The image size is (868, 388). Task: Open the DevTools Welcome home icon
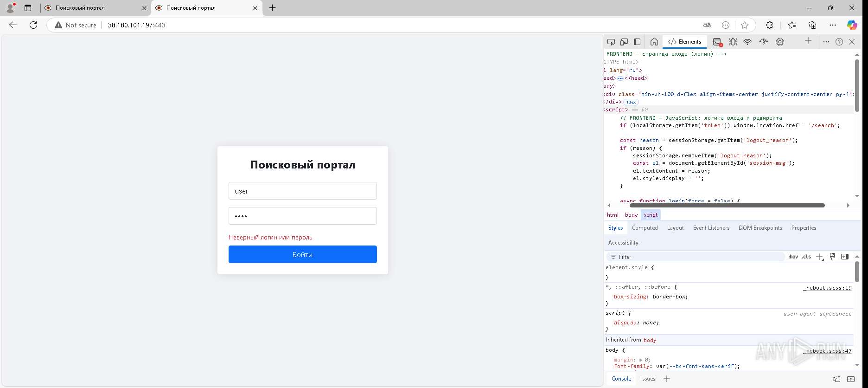click(x=654, y=42)
